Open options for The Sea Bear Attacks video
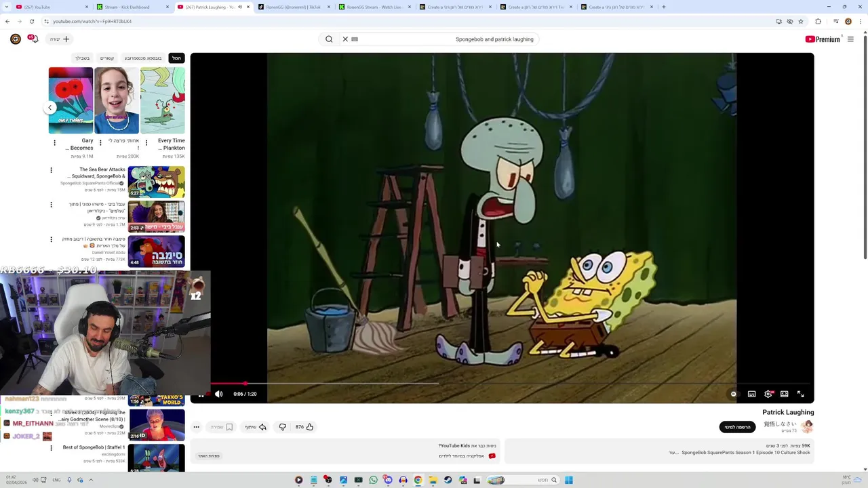Viewport: 868px width, 488px height. (x=51, y=170)
